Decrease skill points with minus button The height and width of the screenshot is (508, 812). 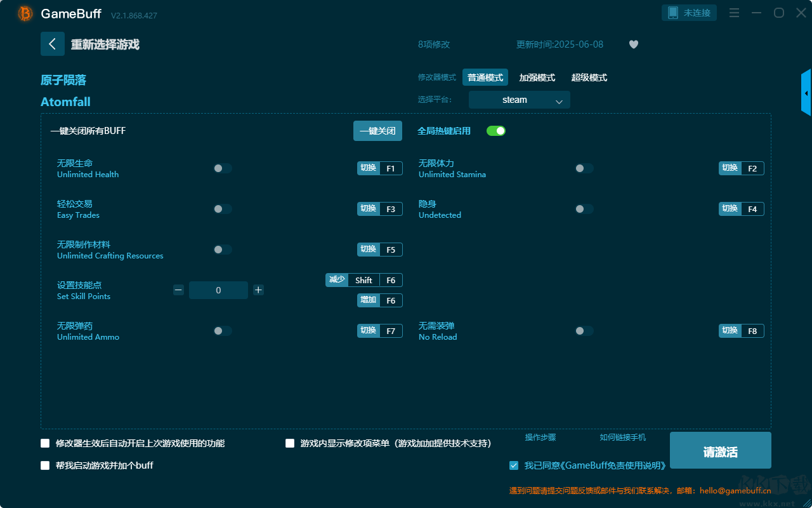click(178, 290)
